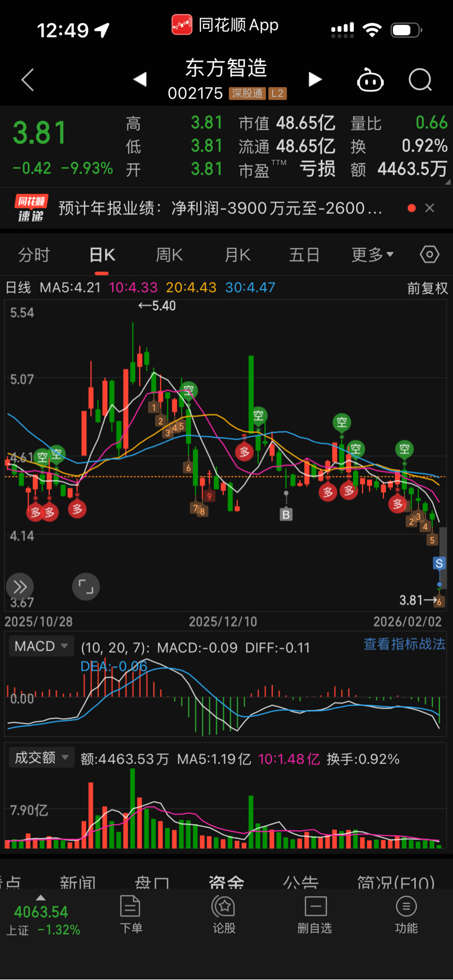Tap the MA5:4.21 label
This screenshot has height=980, width=453.
click(70, 288)
